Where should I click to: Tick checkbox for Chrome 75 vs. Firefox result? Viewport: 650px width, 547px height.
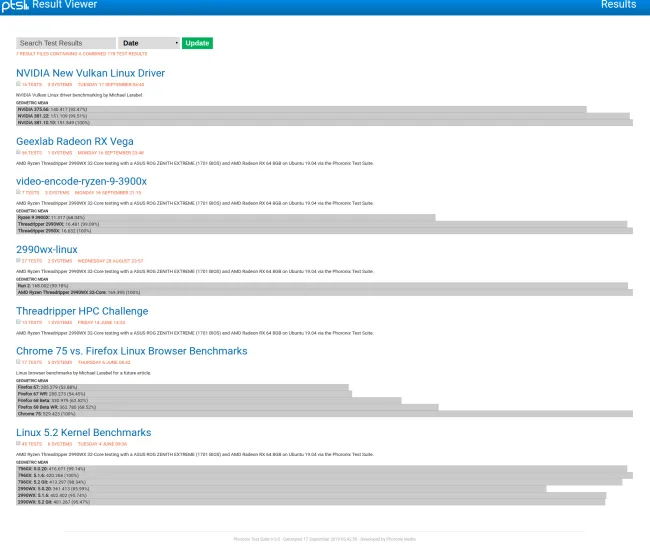coord(18,362)
